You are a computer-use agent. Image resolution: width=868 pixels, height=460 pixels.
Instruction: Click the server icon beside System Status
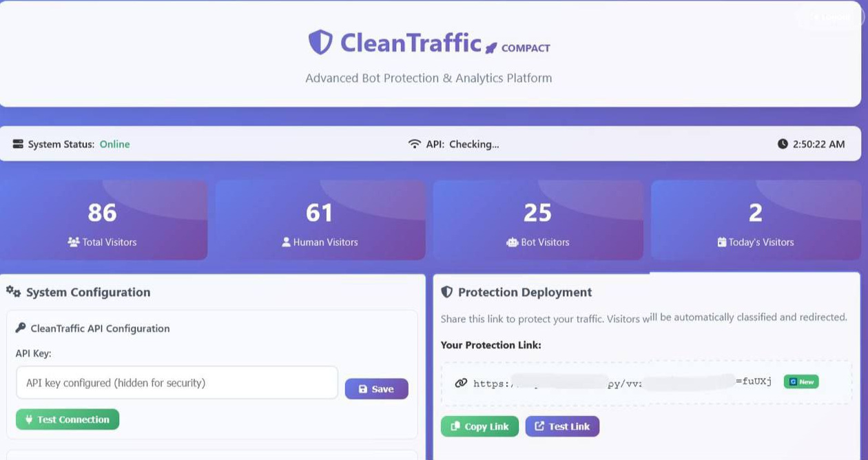point(18,144)
